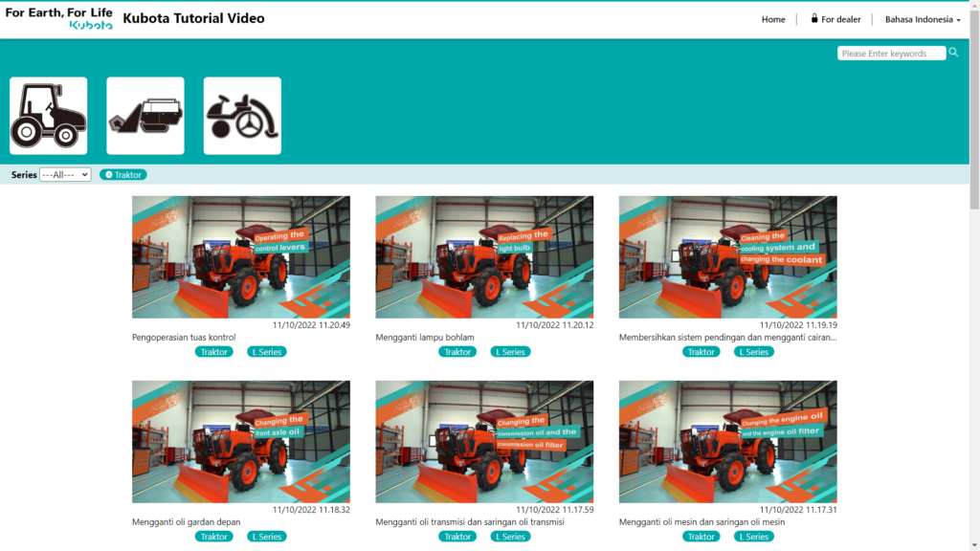980x551 pixels.
Task: Click the Mengganti oli gardan depan title
Action: 187,522
